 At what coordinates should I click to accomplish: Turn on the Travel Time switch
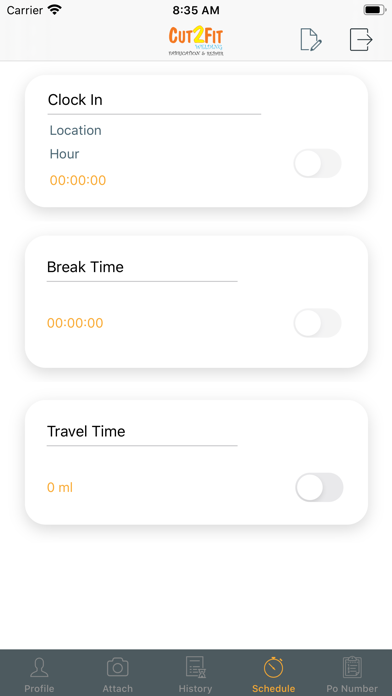(x=319, y=487)
